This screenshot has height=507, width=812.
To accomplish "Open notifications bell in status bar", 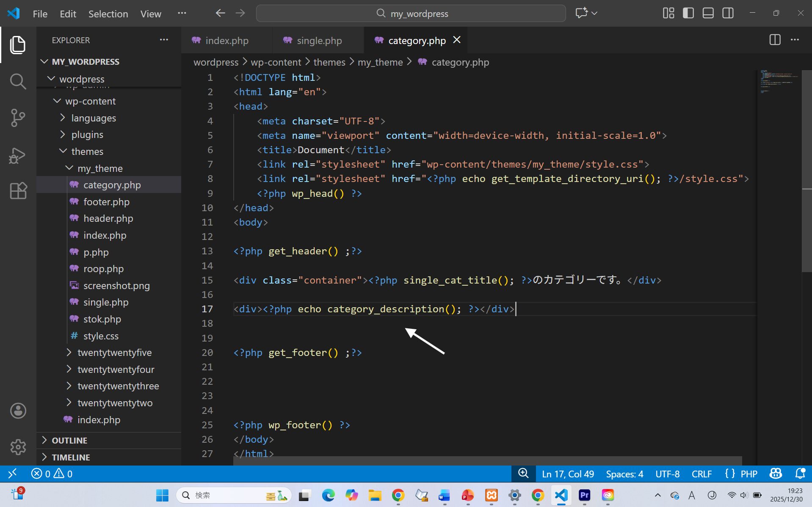I will coord(800,474).
